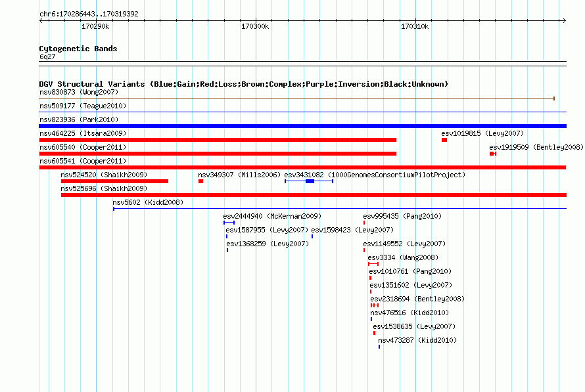Click the red nsv524520 loss bar
The width and height of the screenshot is (585, 392).
click(114, 181)
